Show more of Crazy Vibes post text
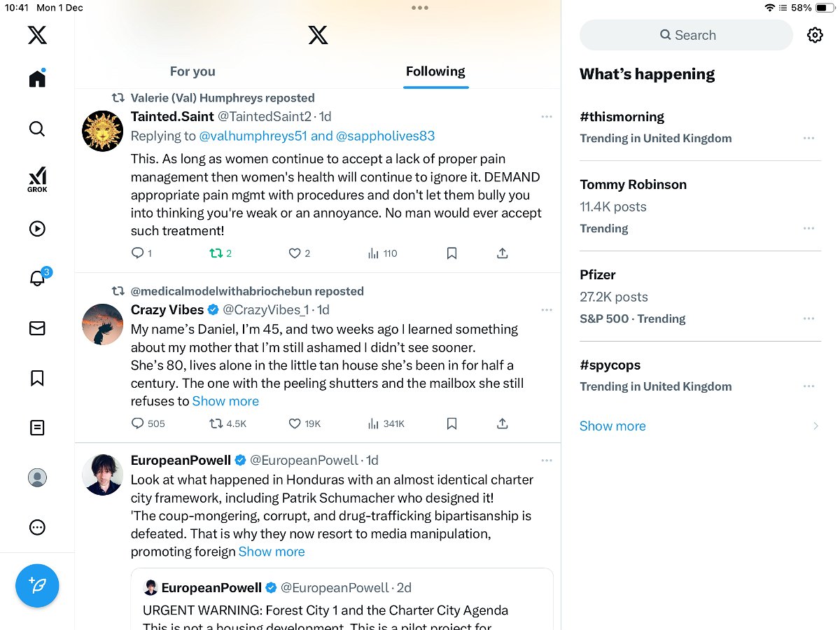Viewport: 840px width, 630px height. tap(225, 401)
